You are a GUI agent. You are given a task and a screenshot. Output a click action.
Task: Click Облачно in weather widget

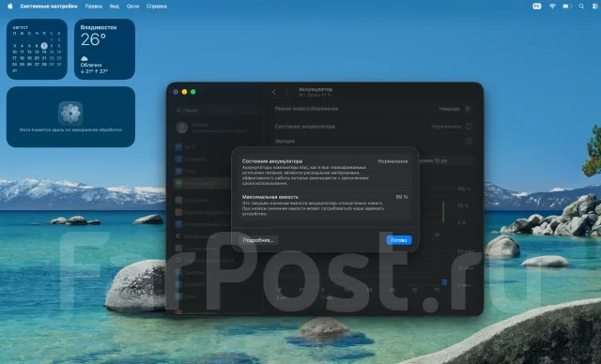click(x=91, y=65)
